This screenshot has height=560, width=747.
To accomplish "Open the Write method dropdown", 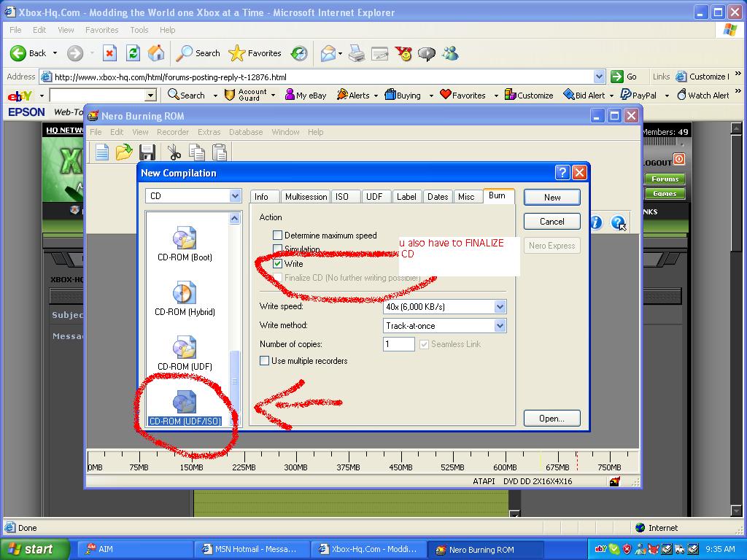I will pos(500,326).
